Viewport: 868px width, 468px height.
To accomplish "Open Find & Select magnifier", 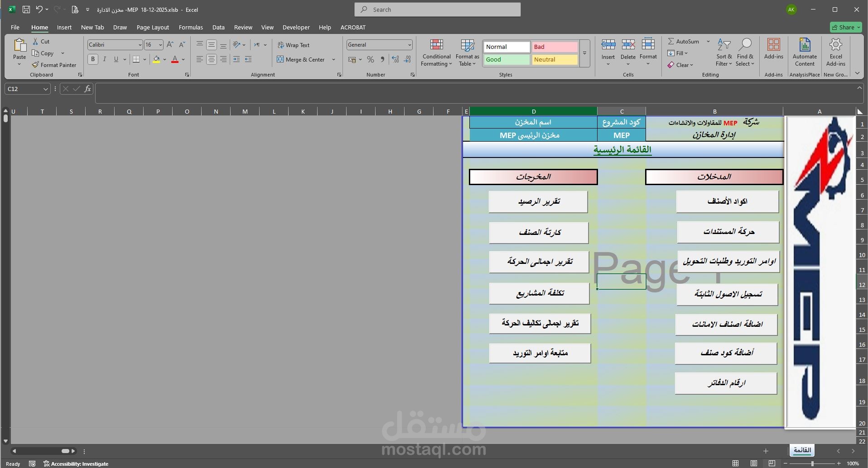I will tap(745, 53).
